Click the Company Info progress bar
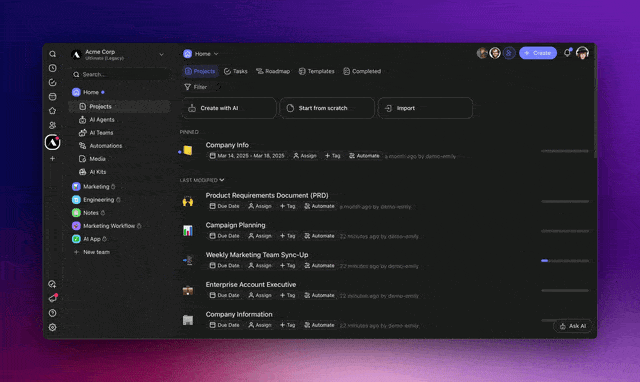The image size is (640, 382). [565, 151]
